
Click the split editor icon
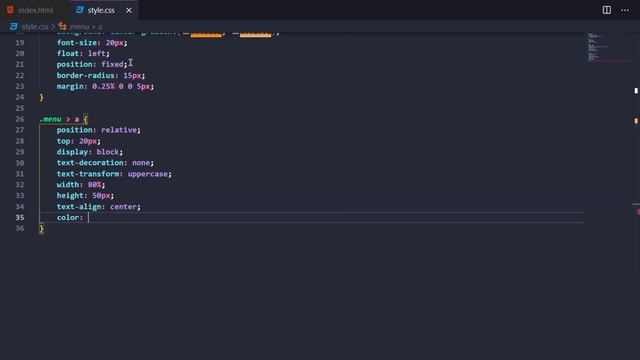coord(607,10)
